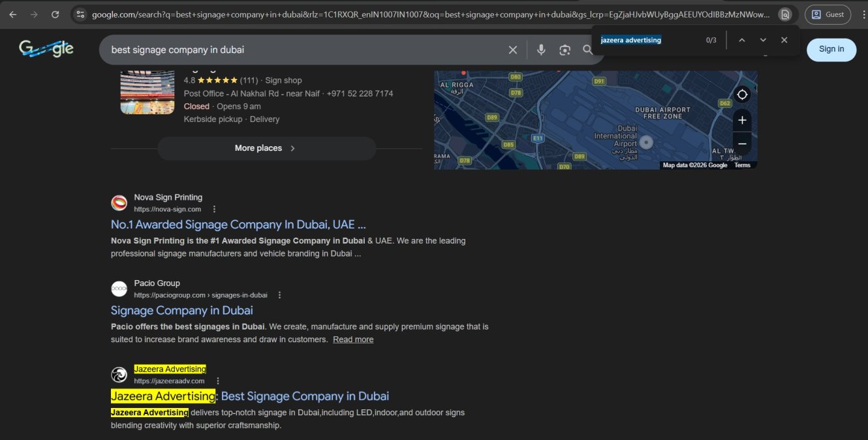
Task: Center map on current location
Action: pyautogui.click(x=742, y=95)
